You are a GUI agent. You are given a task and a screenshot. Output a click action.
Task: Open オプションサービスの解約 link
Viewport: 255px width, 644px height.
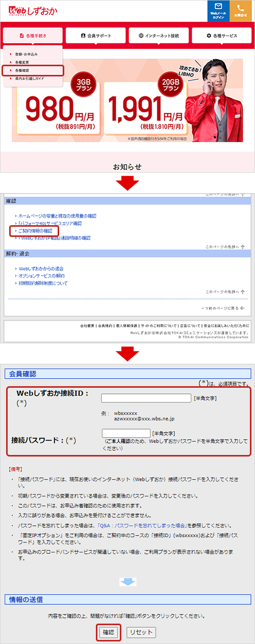click(42, 276)
